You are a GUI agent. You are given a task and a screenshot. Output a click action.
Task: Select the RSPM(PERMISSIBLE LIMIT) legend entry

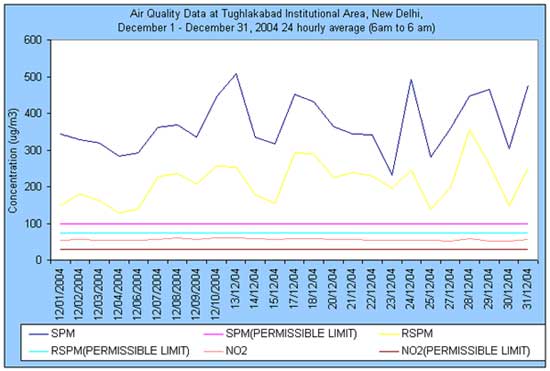click(x=109, y=351)
